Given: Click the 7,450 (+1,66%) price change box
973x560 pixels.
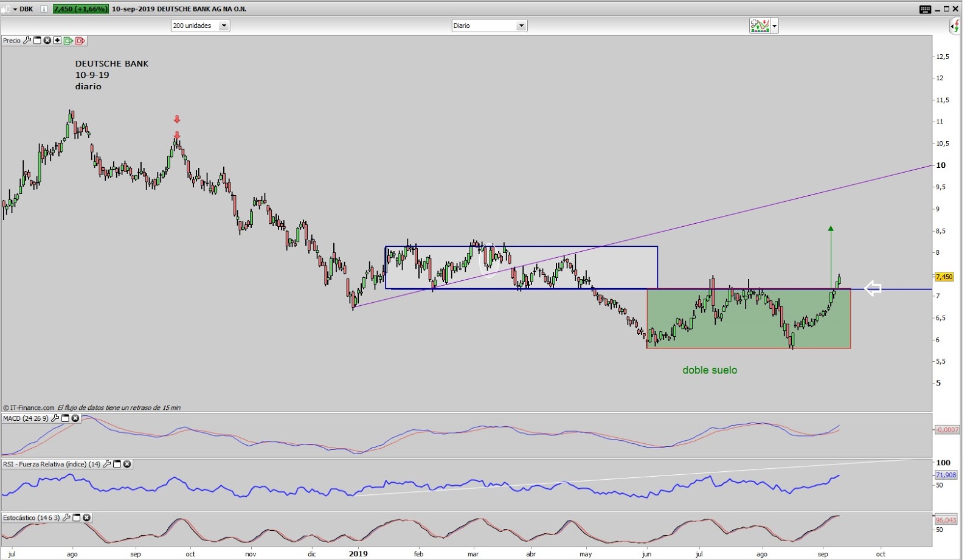Looking at the screenshot, I should tap(81, 9).
